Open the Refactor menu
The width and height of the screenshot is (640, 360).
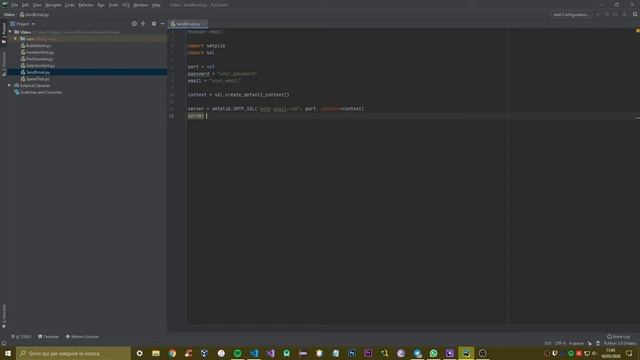click(x=86, y=5)
